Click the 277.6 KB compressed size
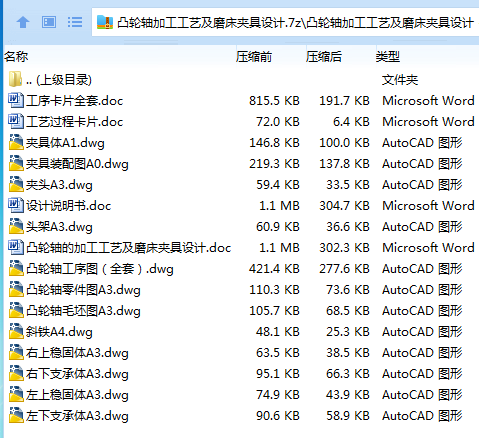 point(344,269)
